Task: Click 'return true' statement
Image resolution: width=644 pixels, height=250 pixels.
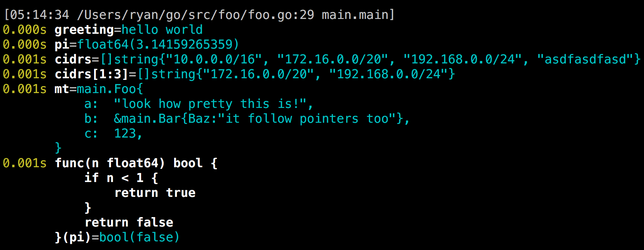Action: click(155, 193)
